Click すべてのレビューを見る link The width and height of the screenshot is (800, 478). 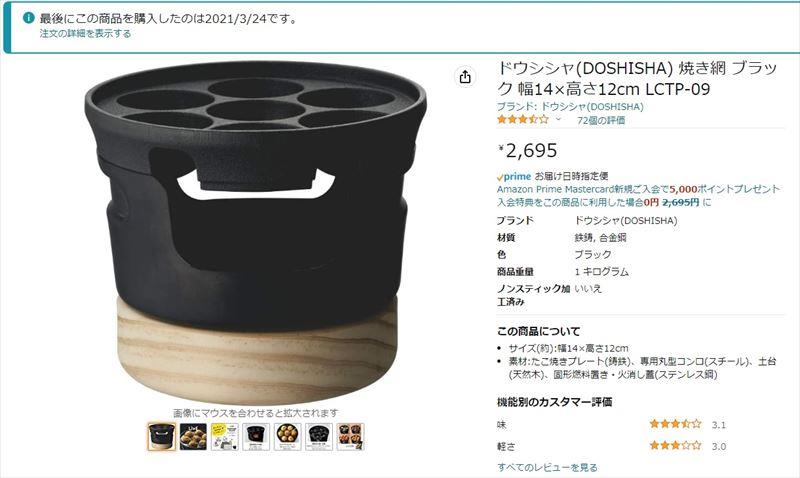[x=547, y=467]
